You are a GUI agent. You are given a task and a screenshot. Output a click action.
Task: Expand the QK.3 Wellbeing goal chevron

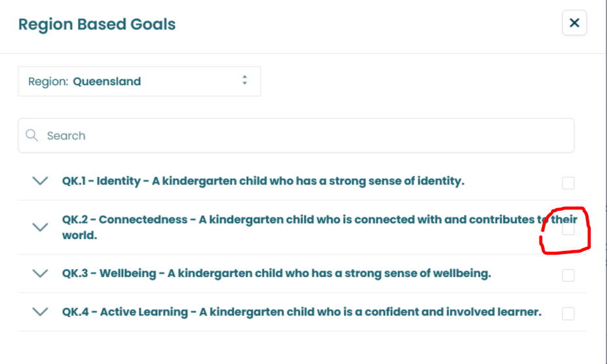[41, 273]
